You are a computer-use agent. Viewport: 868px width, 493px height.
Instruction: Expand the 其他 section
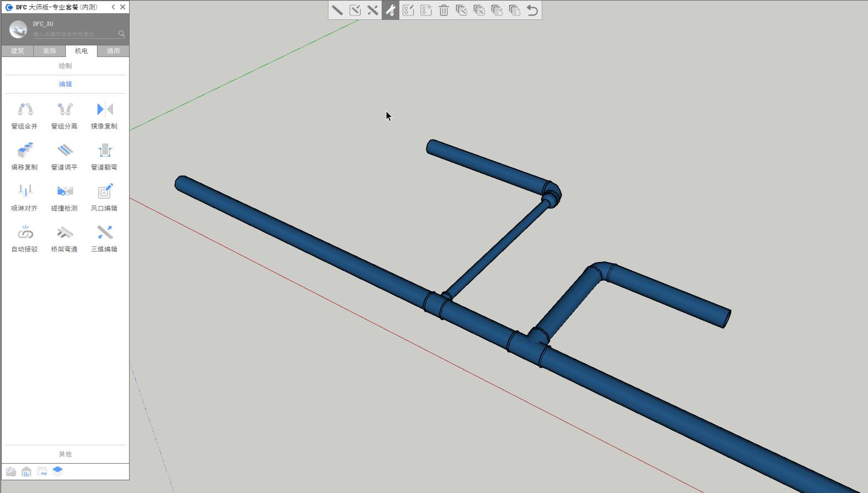pos(65,454)
